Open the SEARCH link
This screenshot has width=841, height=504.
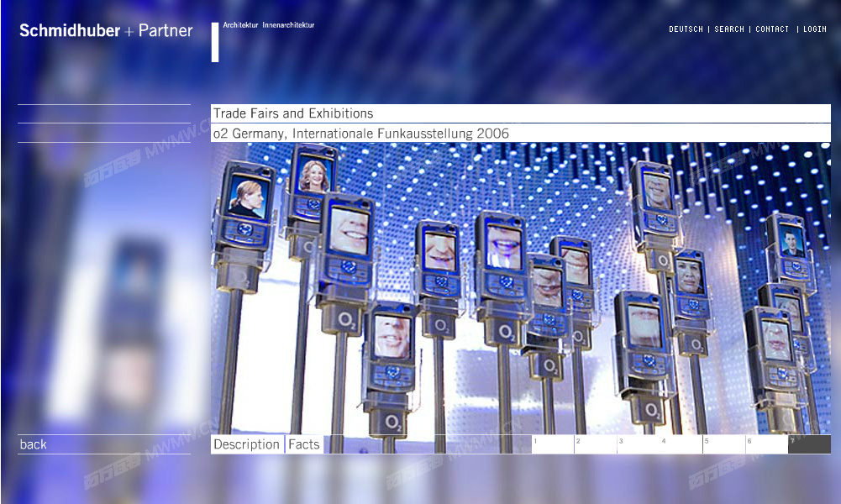pos(729,29)
